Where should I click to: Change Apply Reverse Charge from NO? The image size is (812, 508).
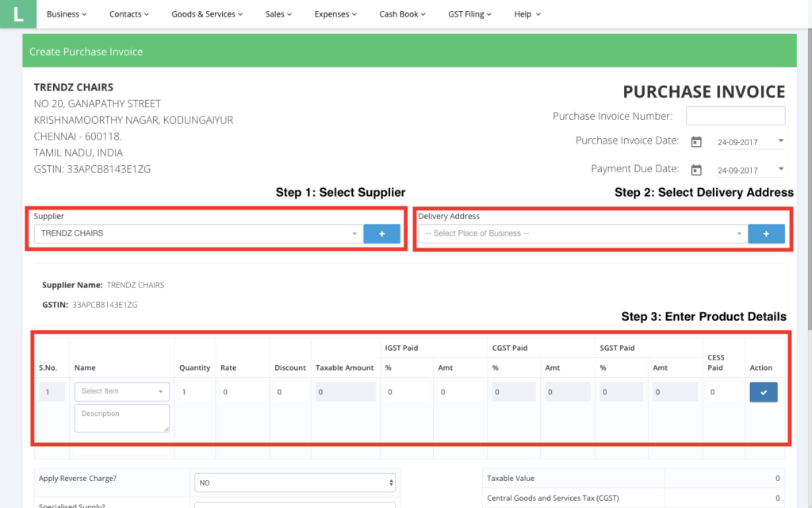295,482
